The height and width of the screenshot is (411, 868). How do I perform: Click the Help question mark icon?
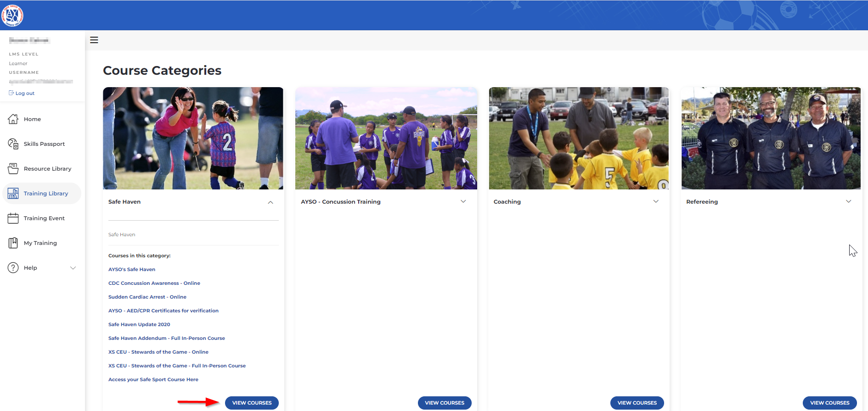pyautogui.click(x=13, y=268)
